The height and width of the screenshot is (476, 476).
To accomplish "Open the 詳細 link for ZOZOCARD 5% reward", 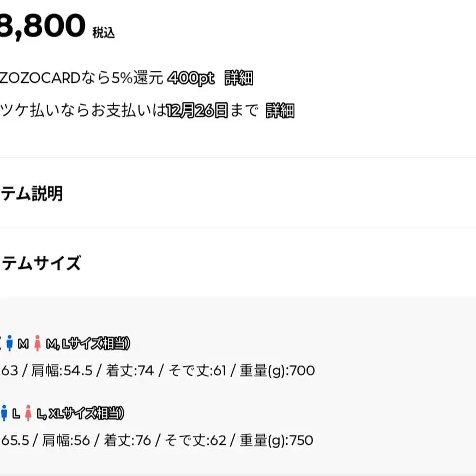I will (238, 79).
